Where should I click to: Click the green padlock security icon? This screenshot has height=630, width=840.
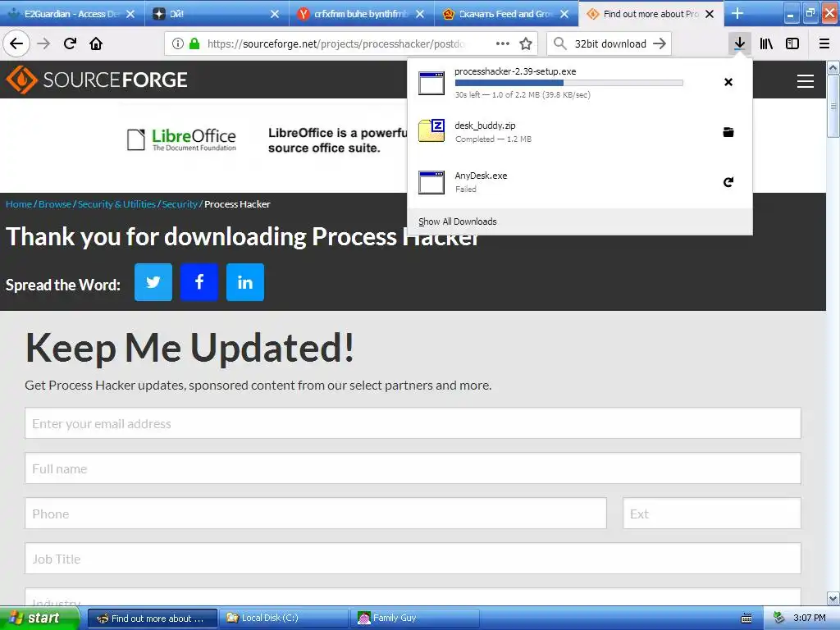(x=194, y=43)
